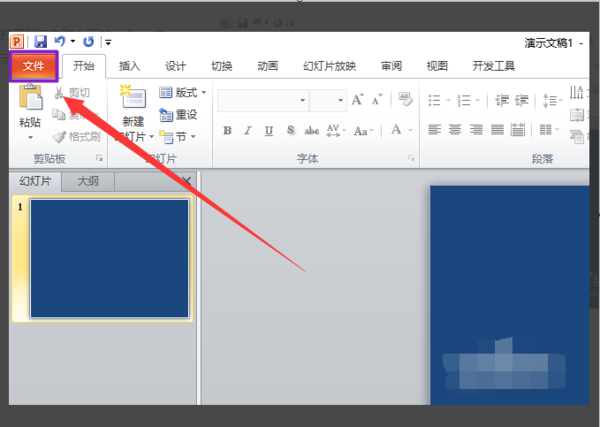Toggle text shadow S button
This screenshot has width=600, height=427.
[290, 130]
